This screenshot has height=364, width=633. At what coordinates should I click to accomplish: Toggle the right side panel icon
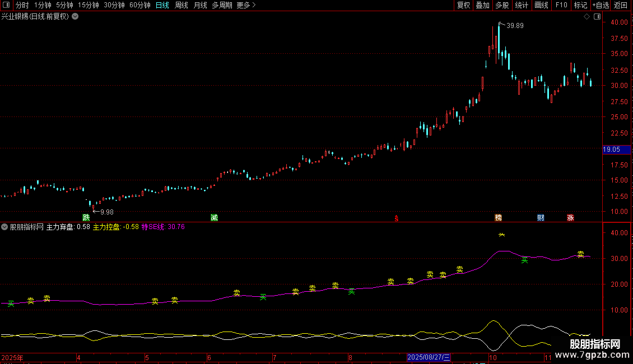(x=597, y=17)
